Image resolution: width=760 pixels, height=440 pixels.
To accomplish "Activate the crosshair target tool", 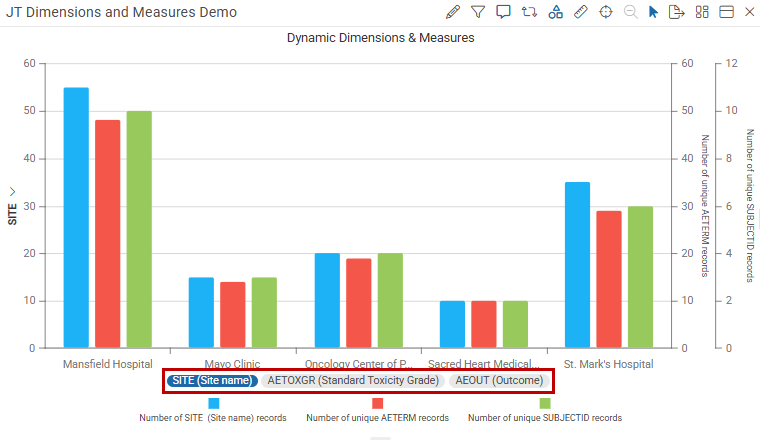I will [x=605, y=12].
